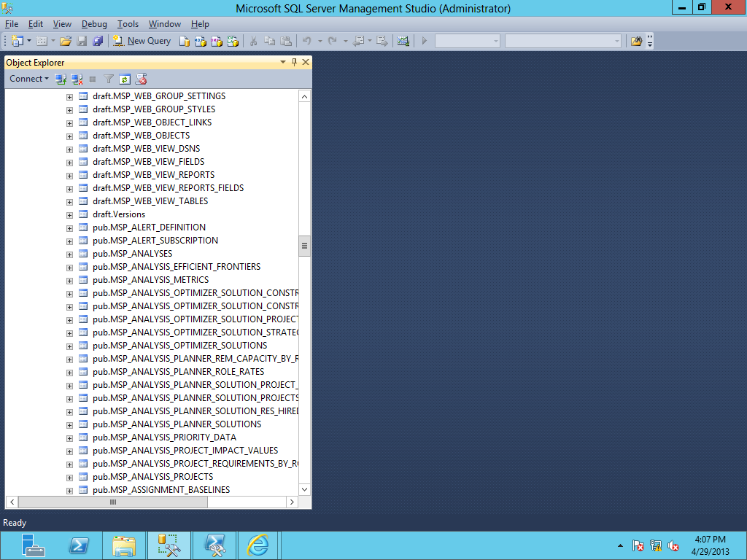This screenshot has height=560, width=747.
Task: Select draft.MSP_WEB_VIEW_REPORTS_FIELDS table
Action: (x=169, y=187)
